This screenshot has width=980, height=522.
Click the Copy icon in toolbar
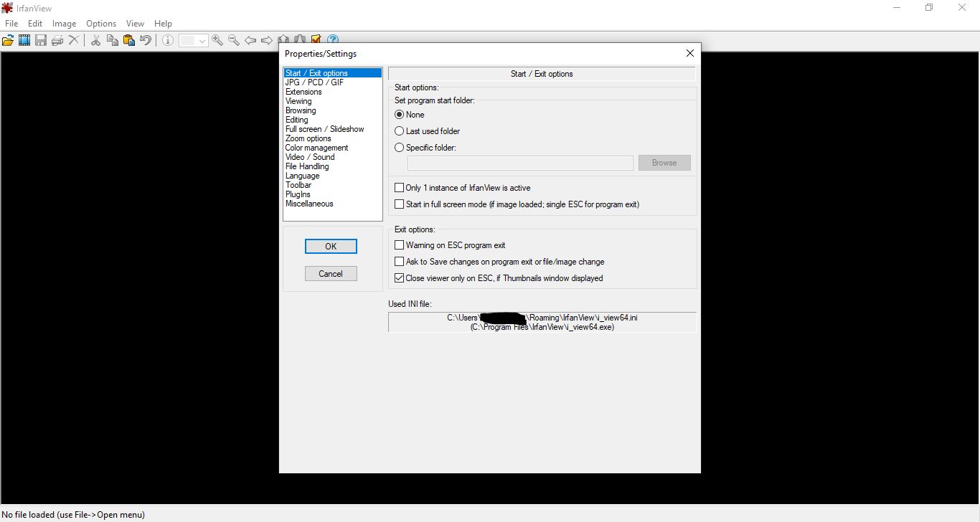113,41
